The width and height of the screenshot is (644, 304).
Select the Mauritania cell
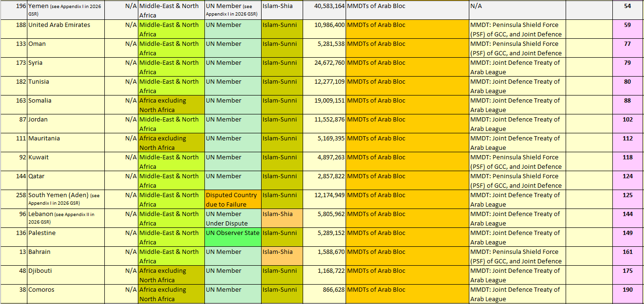66,143
